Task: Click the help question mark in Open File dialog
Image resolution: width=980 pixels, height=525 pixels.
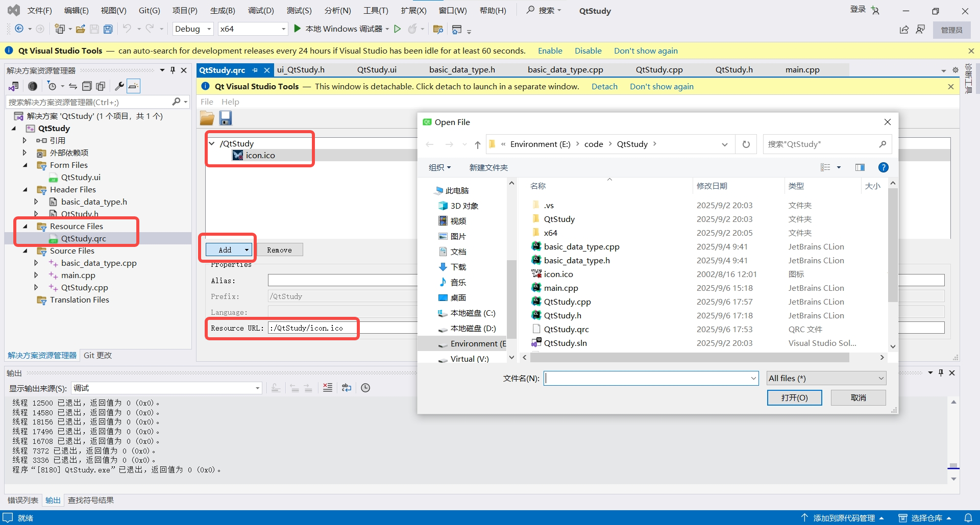Action: coord(883,167)
